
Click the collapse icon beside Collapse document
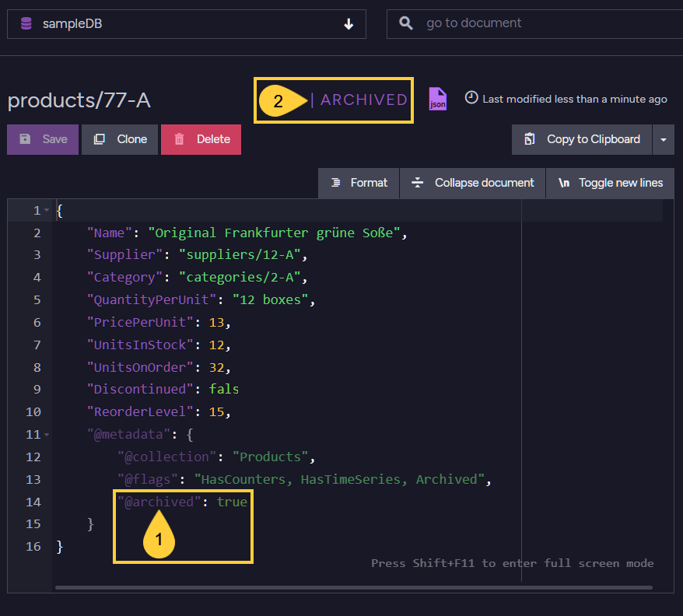point(417,183)
